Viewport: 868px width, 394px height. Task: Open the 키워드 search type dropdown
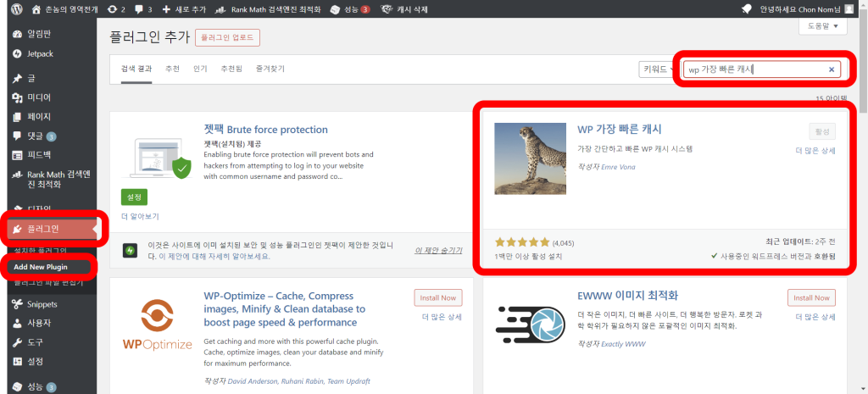click(x=658, y=69)
